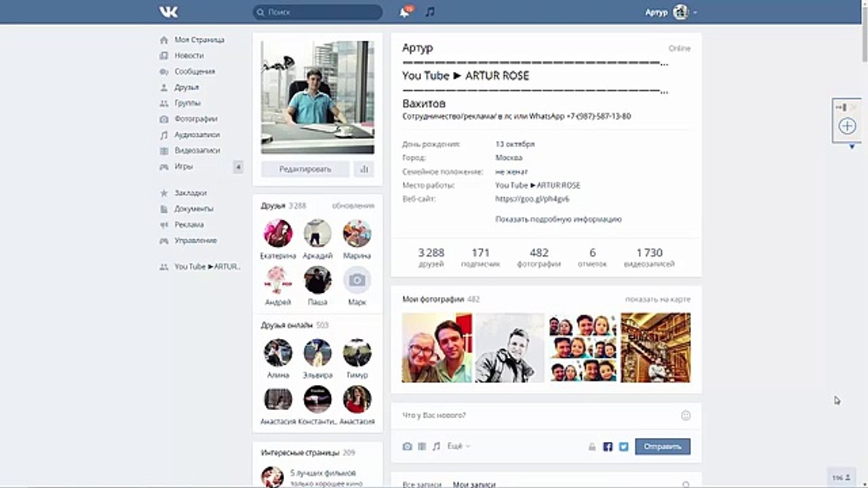Go to Новости in the sidebar
Screen dimensions: 868x488
tap(189, 56)
